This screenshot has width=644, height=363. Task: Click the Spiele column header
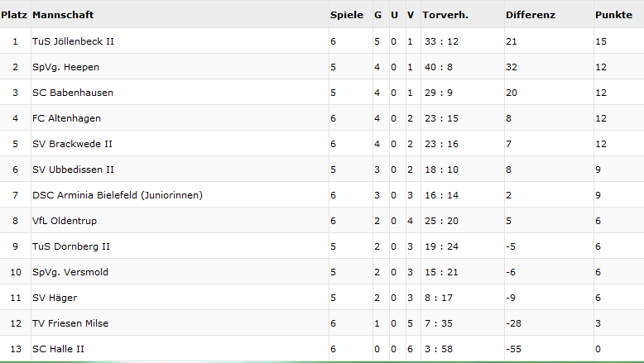347,15
